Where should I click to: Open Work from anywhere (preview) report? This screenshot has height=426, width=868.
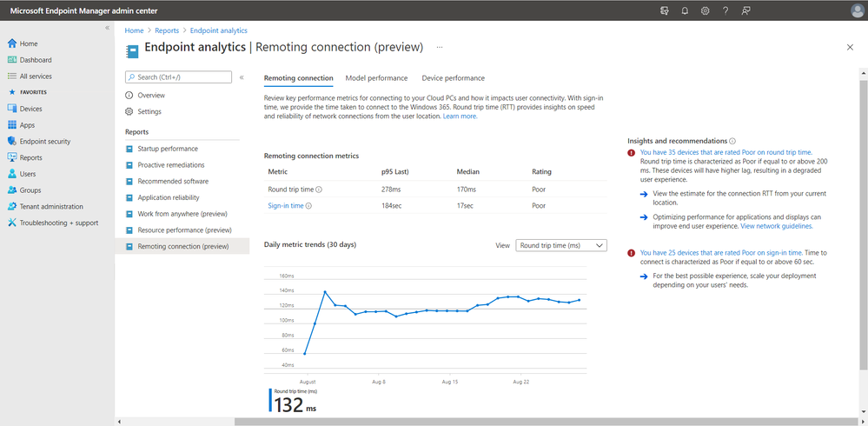[x=182, y=214]
